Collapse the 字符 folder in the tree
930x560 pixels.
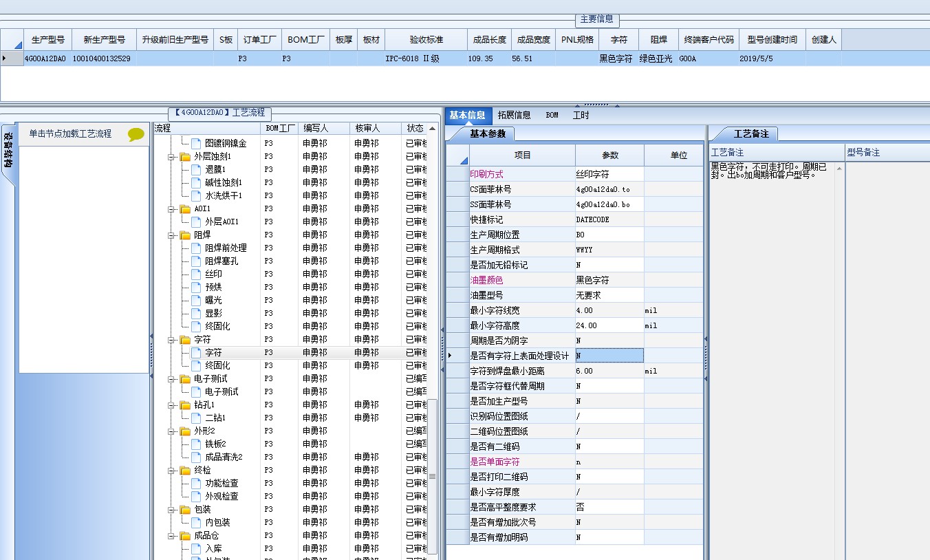(171, 340)
